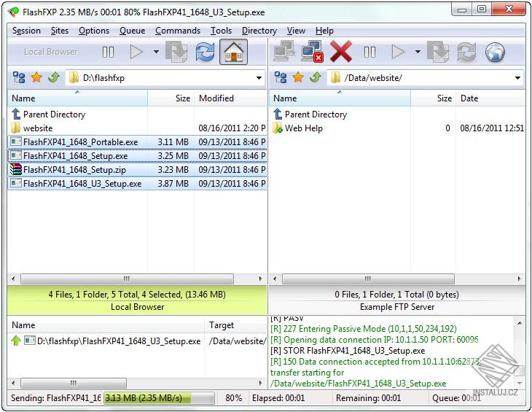The image size is (532, 412).
Task: Select FlashFXP41_1648_U3_Setup.exe in local list
Action: pos(138,184)
